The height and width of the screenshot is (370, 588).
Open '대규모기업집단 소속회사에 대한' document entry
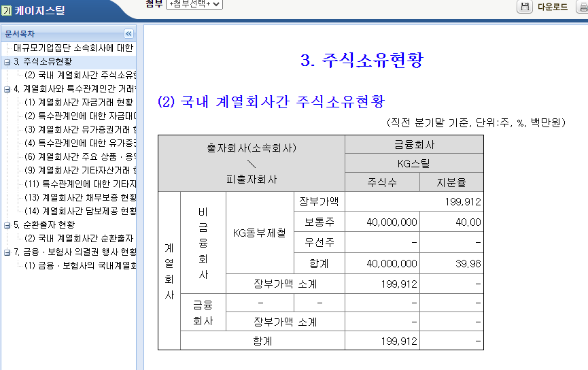click(x=73, y=48)
